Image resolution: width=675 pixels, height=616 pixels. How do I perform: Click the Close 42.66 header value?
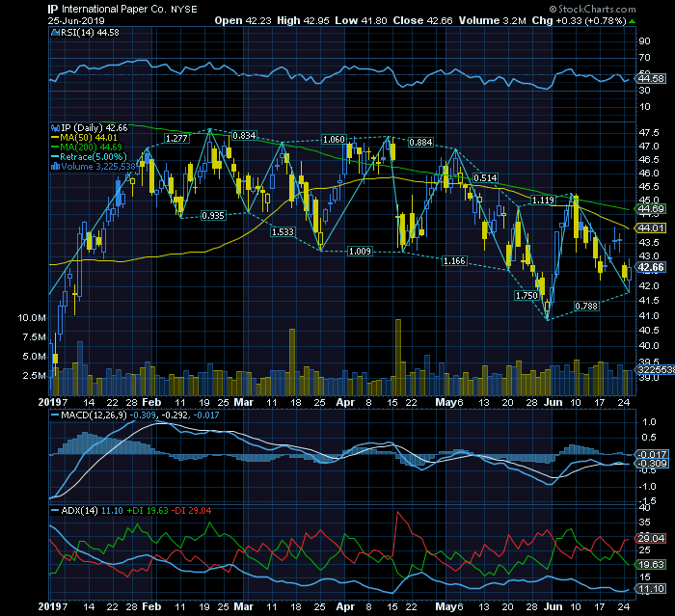click(x=422, y=20)
